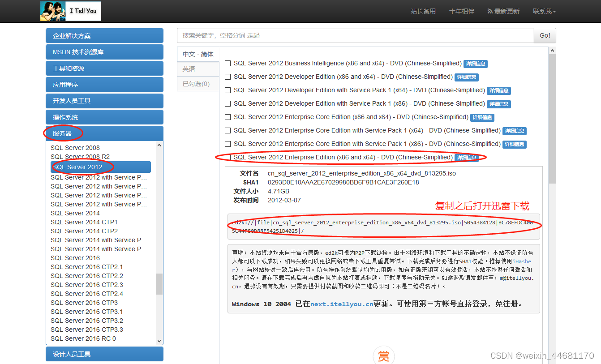Open the 已勾选(0) tab
The width and height of the screenshot is (601, 364).
click(198, 84)
